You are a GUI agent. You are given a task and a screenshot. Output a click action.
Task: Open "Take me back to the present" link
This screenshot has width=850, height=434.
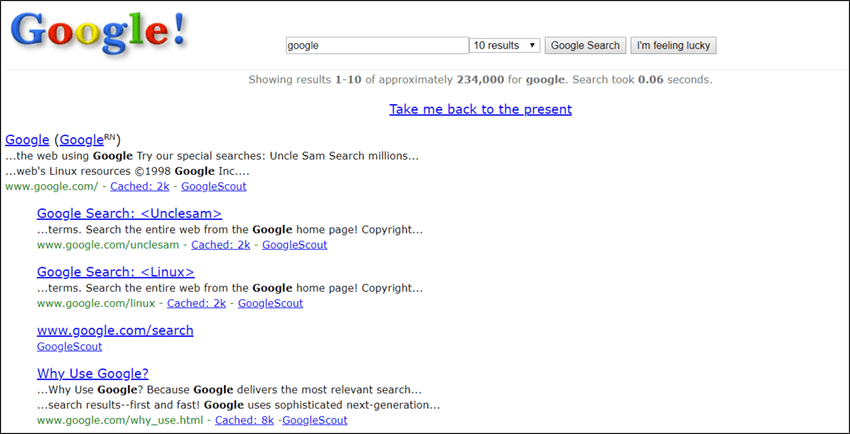[480, 109]
